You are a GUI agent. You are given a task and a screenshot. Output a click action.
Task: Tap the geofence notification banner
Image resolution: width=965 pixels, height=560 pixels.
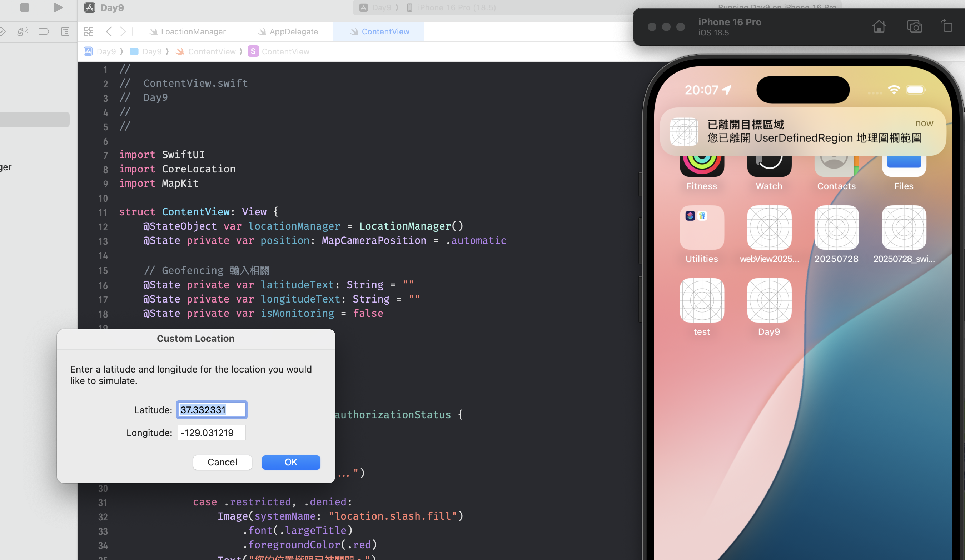pyautogui.click(x=803, y=131)
